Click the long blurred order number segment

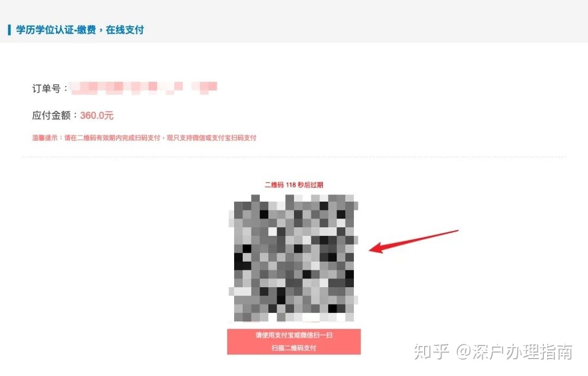coord(127,87)
